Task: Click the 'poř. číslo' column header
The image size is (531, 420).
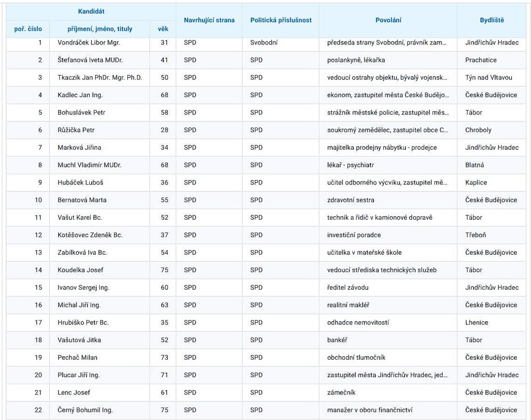Action: point(28,29)
